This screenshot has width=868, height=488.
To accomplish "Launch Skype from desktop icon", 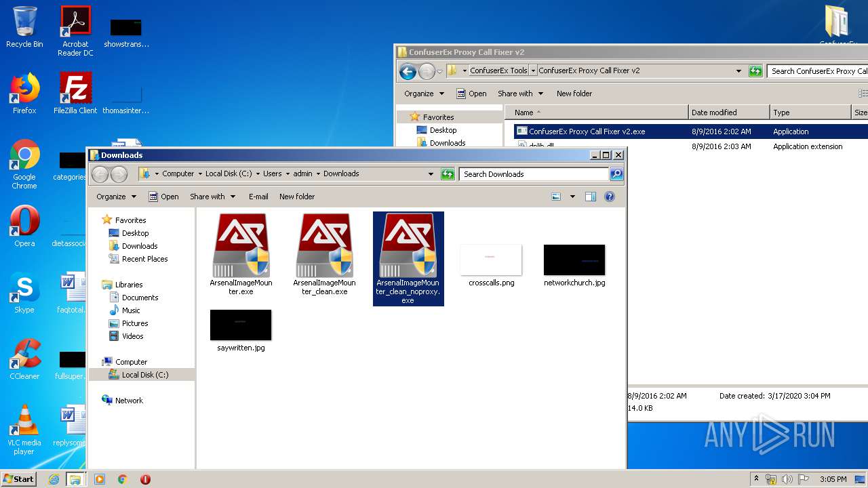I will click(24, 293).
